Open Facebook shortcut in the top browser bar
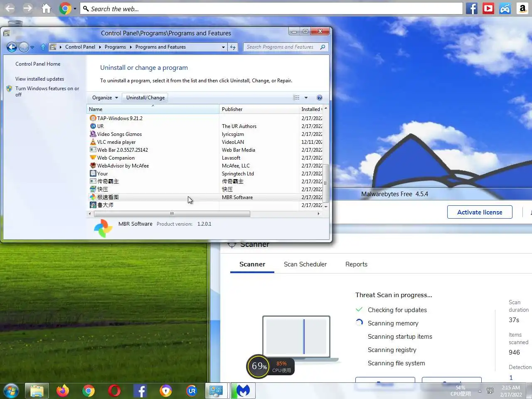This screenshot has height=399, width=532. pos(472,8)
